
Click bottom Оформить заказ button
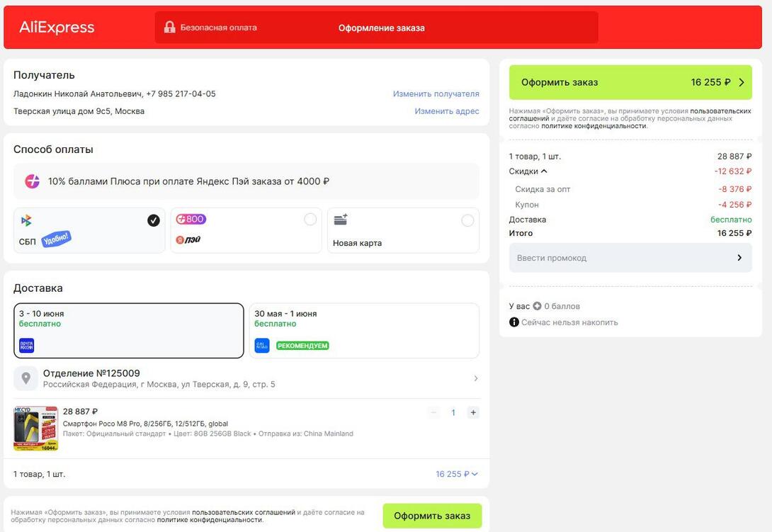click(432, 516)
